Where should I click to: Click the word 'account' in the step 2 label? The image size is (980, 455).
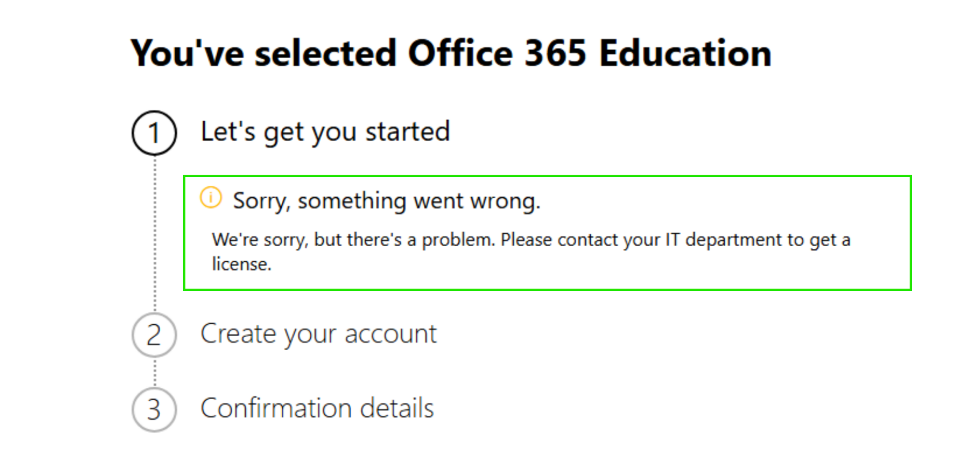coord(390,334)
